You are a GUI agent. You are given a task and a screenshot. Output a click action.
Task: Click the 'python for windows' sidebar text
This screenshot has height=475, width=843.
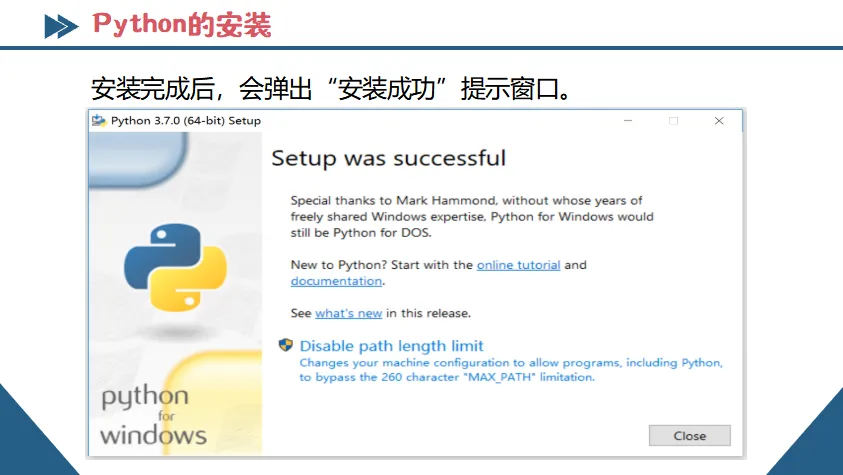click(x=153, y=415)
